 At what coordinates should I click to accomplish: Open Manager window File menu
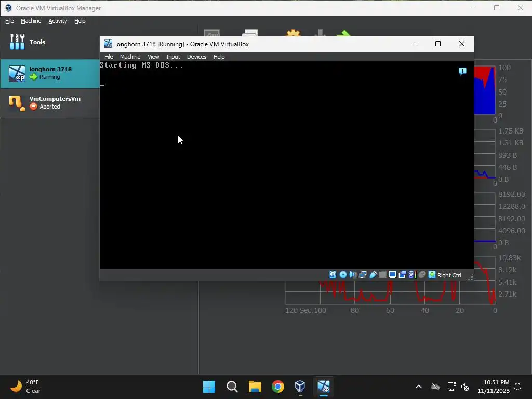9,21
